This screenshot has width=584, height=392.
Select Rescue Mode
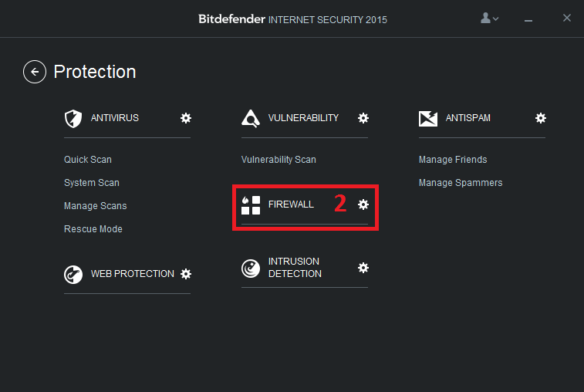(x=93, y=228)
